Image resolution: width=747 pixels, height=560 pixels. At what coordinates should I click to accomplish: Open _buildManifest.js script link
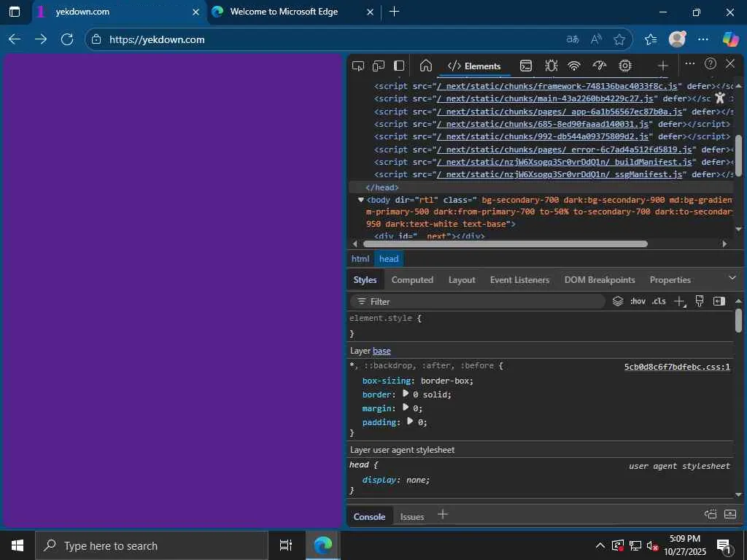click(x=564, y=162)
